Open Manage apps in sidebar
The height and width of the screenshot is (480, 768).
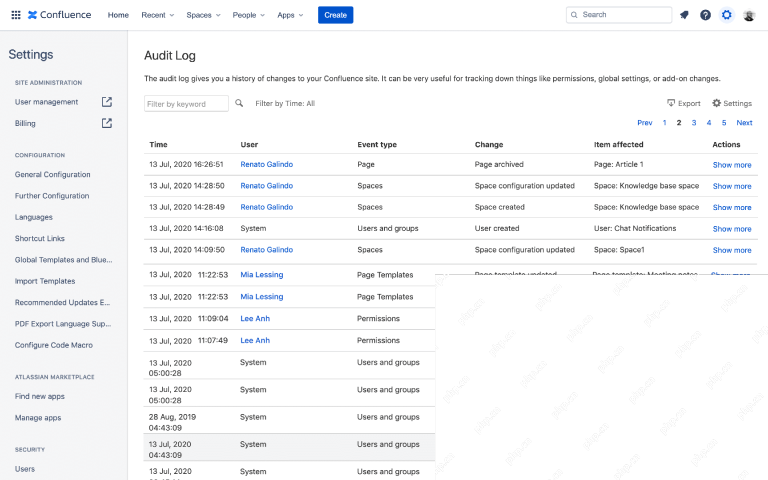pyautogui.click(x=38, y=418)
